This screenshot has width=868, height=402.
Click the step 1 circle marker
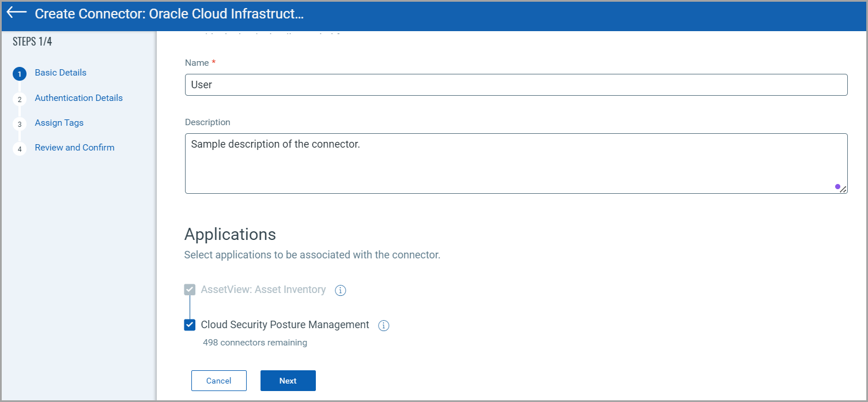(x=19, y=74)
